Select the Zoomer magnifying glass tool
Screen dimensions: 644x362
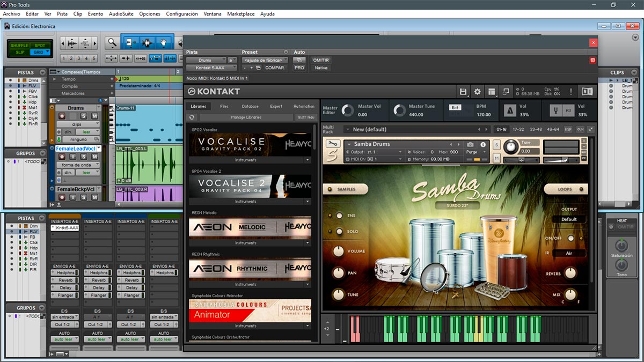coord(112,43)
